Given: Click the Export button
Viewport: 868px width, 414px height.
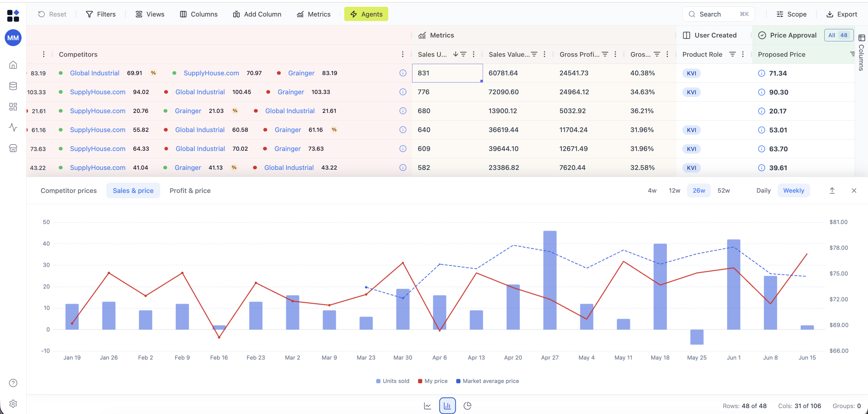Looking at the screenshot, I should tap(841, 14).
